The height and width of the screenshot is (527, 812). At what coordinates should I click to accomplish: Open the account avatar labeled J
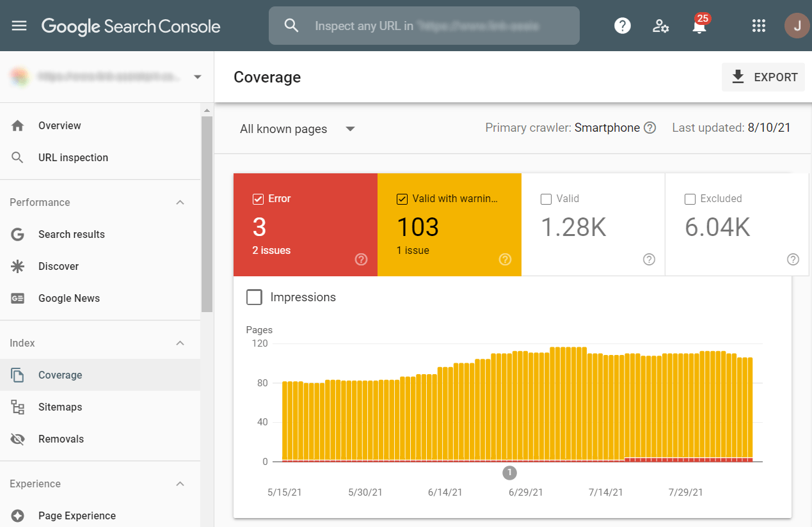tap(797, 26)
